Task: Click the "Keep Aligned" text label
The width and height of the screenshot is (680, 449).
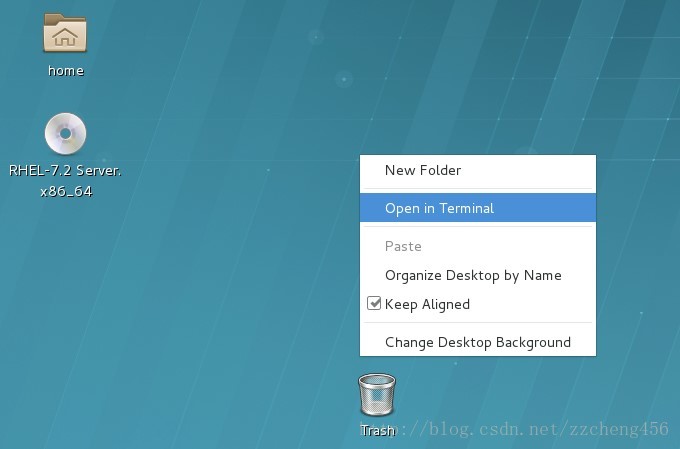Action: (427, 305)
